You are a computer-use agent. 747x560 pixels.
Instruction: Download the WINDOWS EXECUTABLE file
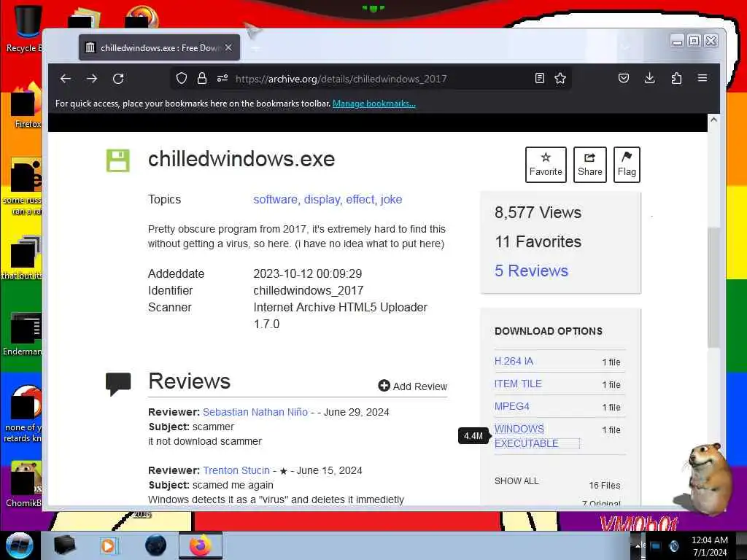(527, 436)
